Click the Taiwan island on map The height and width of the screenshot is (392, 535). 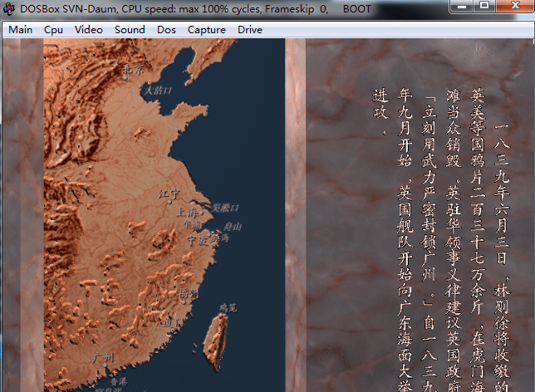216,342
